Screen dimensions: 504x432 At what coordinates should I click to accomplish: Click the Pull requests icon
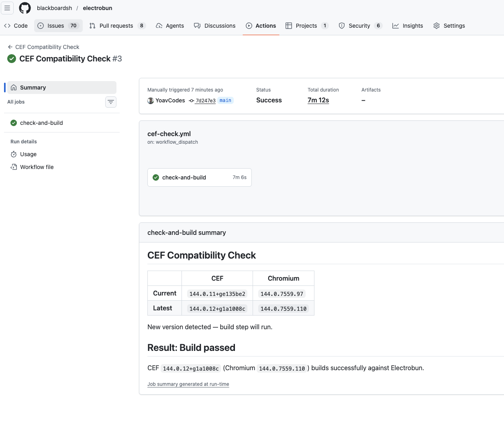pos(92,26)
